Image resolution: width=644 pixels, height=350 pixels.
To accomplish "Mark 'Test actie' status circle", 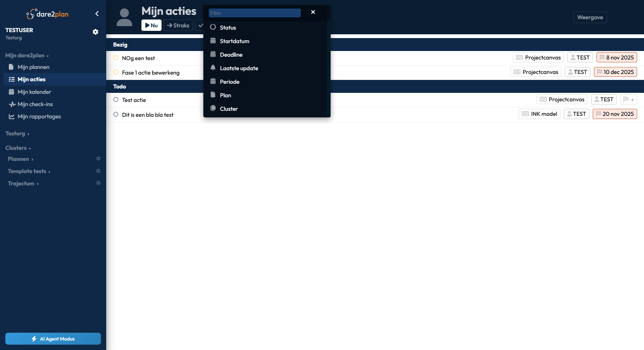I will [x=116, y=100].
